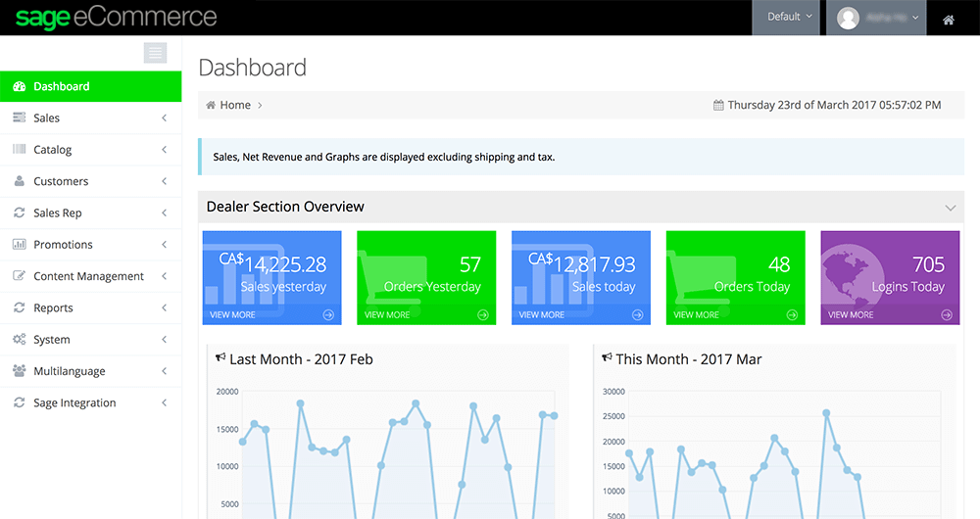This screenshot has height=519, width=980.
Task: Expand the System submenu chevron
Action: [x=165, y=339]
